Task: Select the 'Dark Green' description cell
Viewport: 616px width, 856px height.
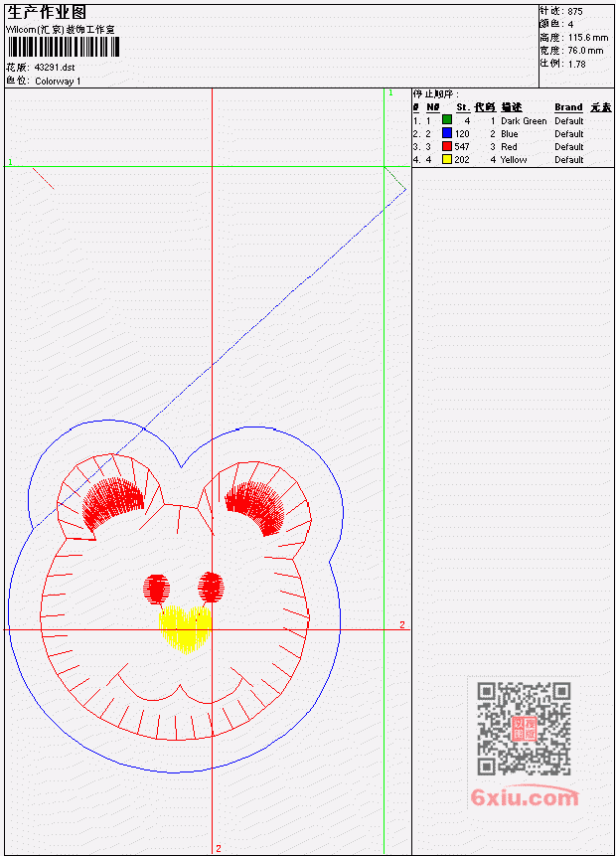Action: (524, 120)
